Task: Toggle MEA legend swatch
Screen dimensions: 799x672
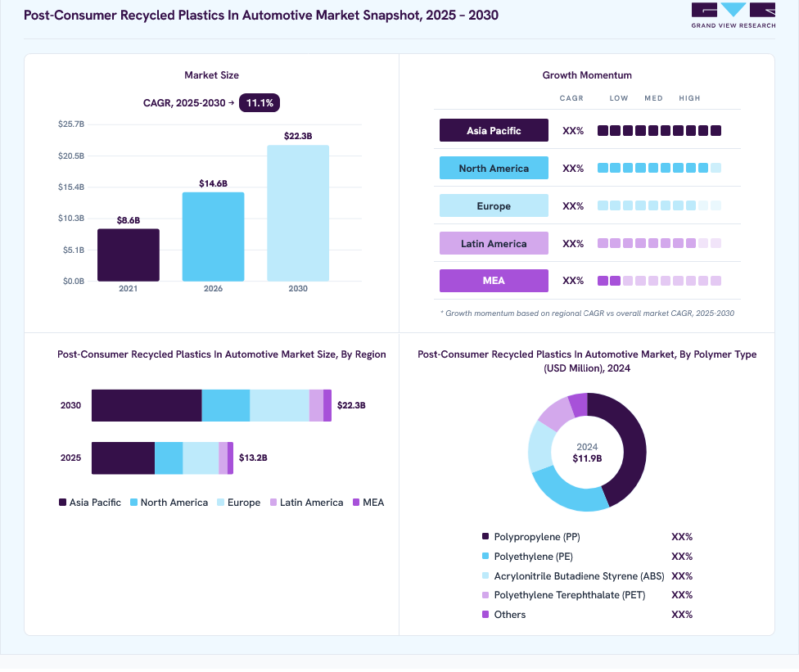Action: (x=356, y=503)
